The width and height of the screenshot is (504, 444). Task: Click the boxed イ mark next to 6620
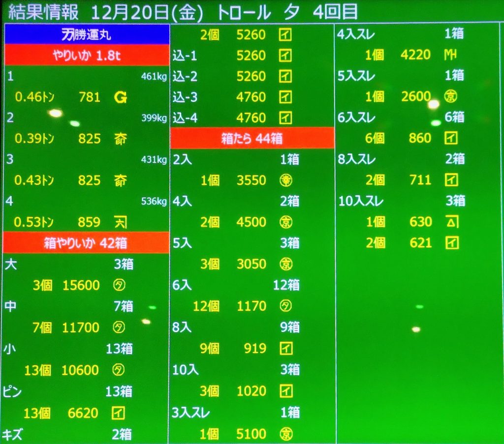pyautogui.click(x=119, y=413)
